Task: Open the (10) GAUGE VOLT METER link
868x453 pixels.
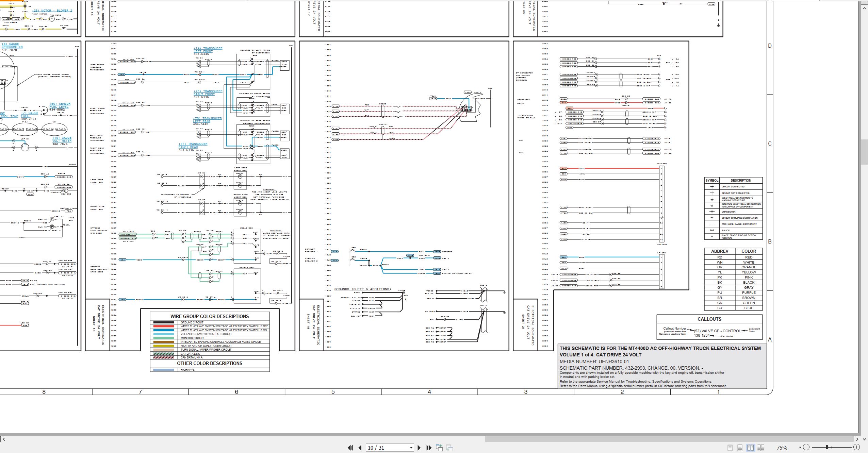Action: point(62,139)
